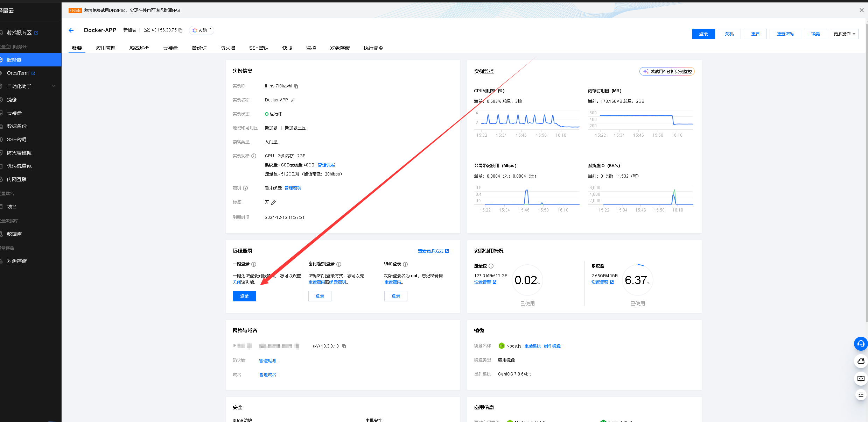The image size is (868, 422).
Task: Click info icon next to 实例规格
Action: [x=254, y=156]
